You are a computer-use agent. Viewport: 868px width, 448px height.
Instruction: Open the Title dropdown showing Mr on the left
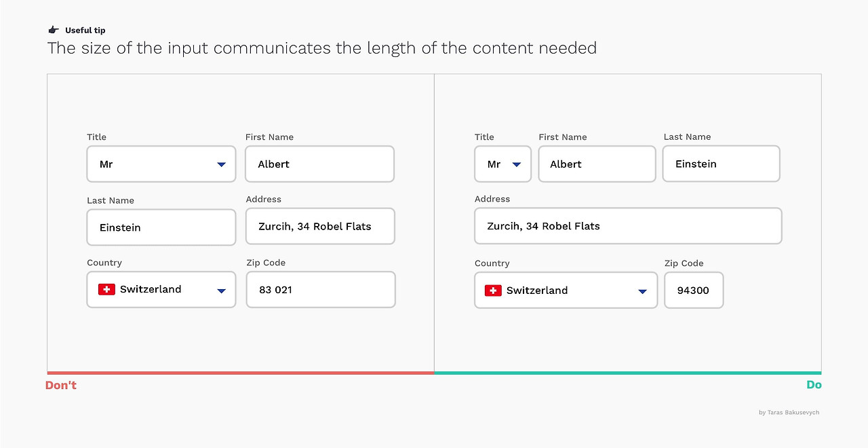[x=161, y=164]
